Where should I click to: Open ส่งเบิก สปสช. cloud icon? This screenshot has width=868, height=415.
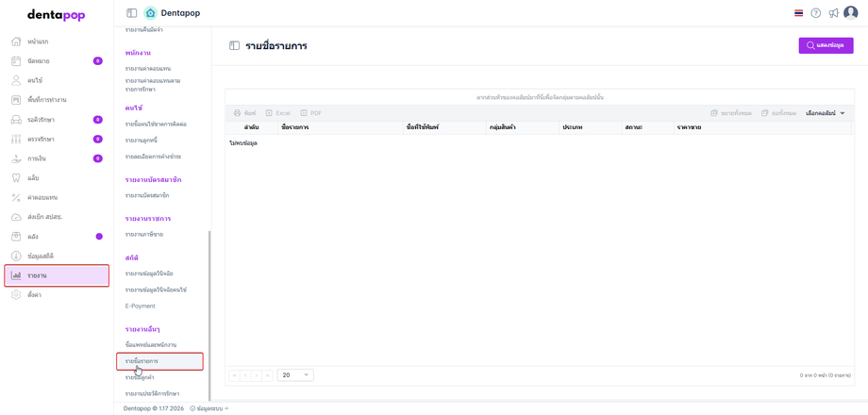pyautogui.click(x=16, y=217)
